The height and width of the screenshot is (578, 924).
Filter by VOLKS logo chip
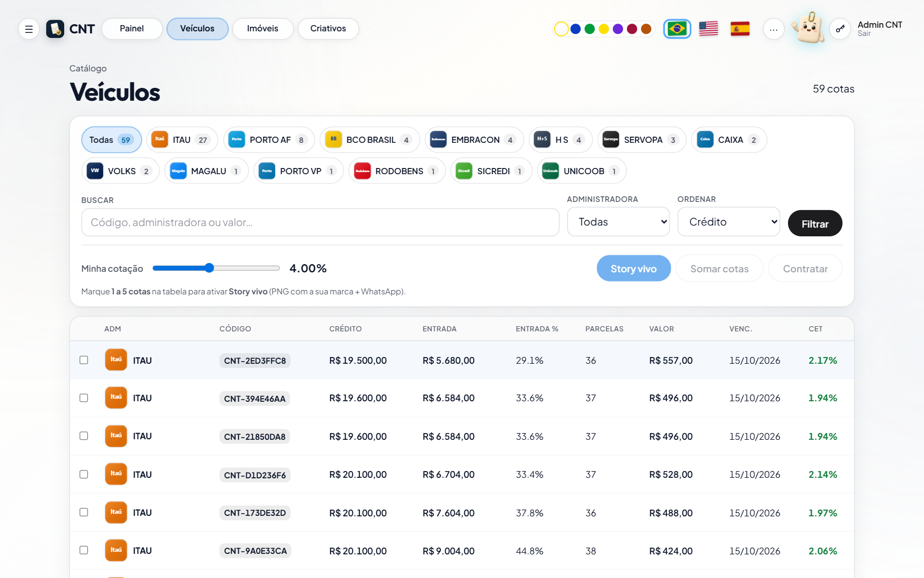point(121,171)
